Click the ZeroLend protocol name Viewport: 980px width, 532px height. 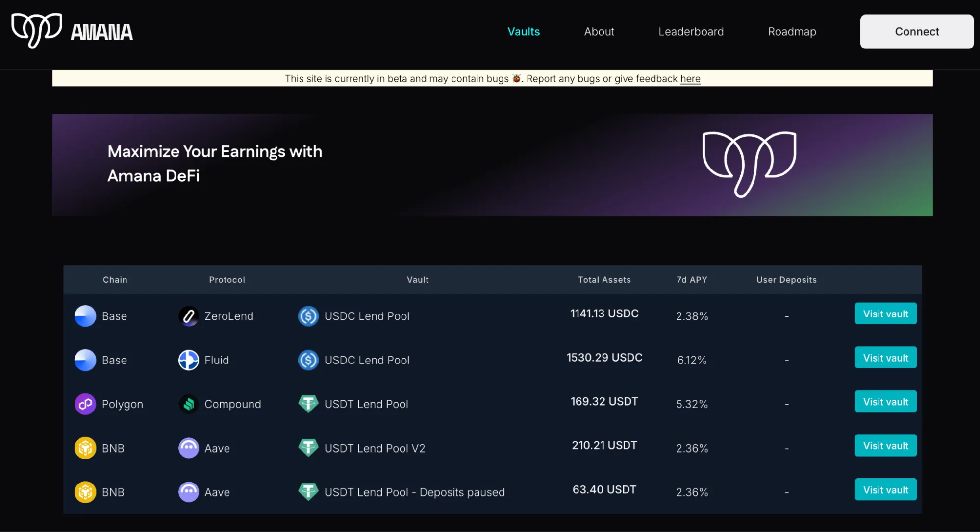[229, 316]
